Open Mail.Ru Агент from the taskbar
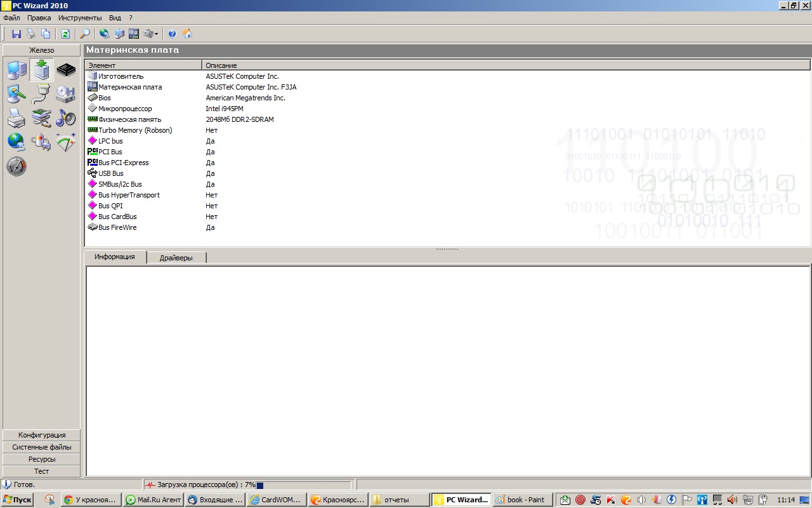The image size is (812, 508). (x=154, y=500)
